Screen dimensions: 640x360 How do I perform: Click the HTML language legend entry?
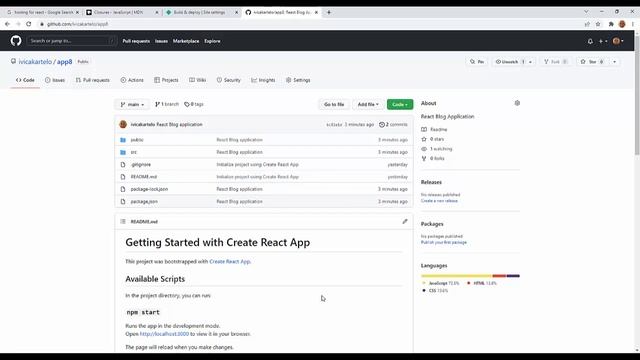click(x=482, y=283)
